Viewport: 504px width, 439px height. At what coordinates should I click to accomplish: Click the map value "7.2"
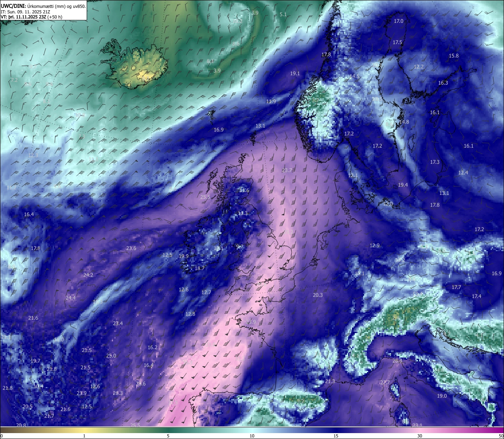14,80
